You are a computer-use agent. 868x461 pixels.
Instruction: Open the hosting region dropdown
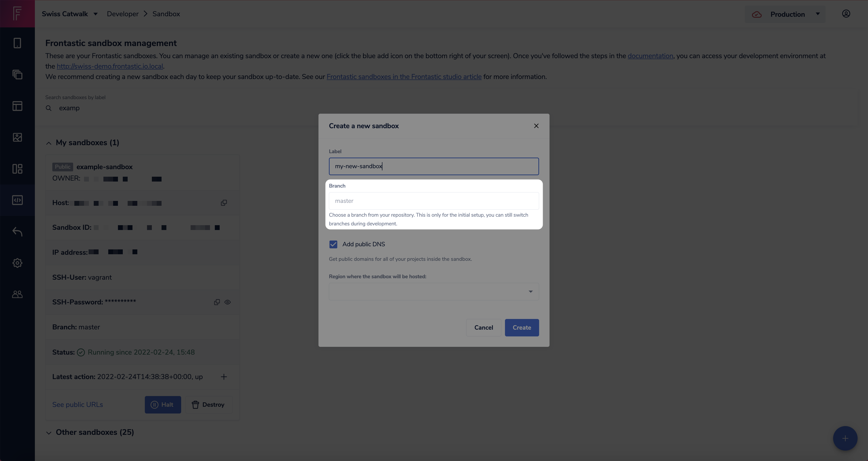pos(434,291)
